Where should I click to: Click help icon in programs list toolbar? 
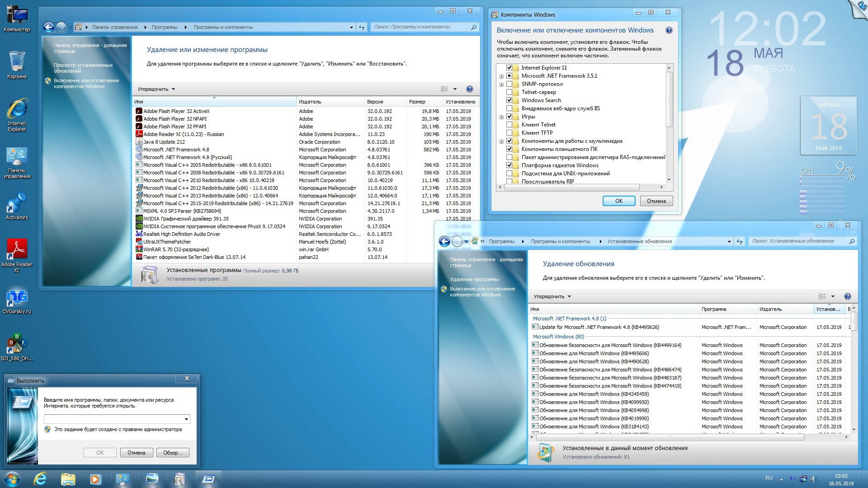(469, 89)
